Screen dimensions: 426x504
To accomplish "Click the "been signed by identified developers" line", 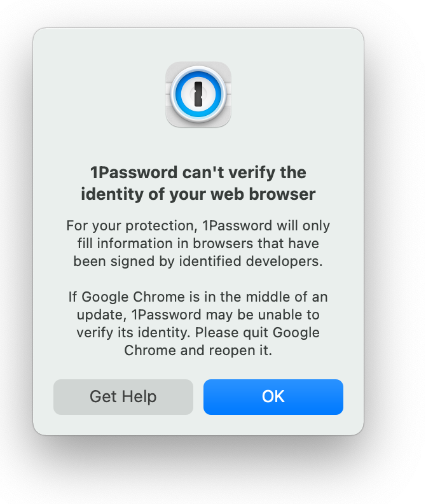I will [x=198, y=262].
